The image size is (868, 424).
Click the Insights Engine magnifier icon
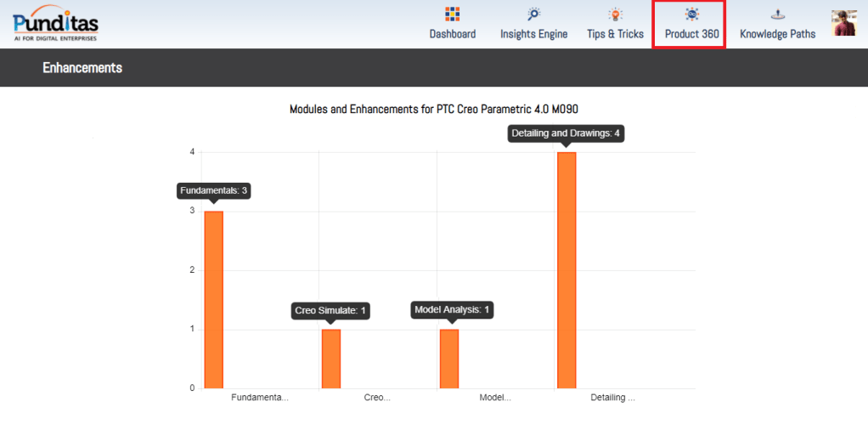(x=533, y=14)
